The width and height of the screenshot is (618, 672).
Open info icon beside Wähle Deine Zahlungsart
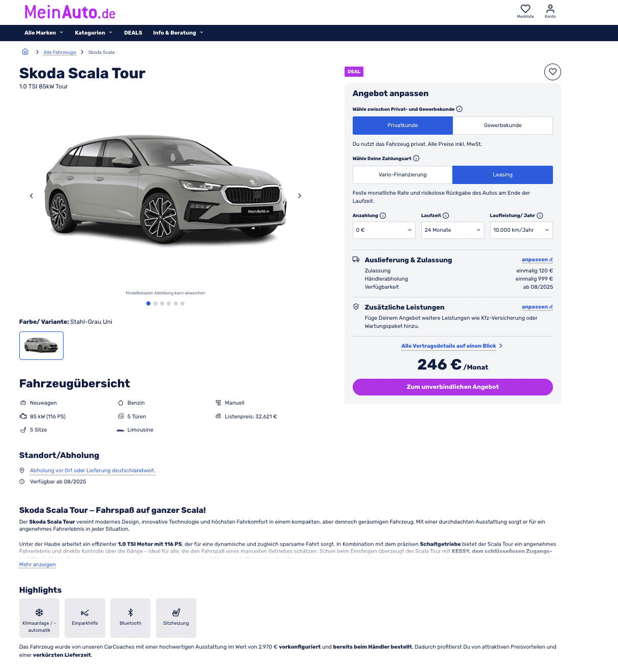click(416, 158)
